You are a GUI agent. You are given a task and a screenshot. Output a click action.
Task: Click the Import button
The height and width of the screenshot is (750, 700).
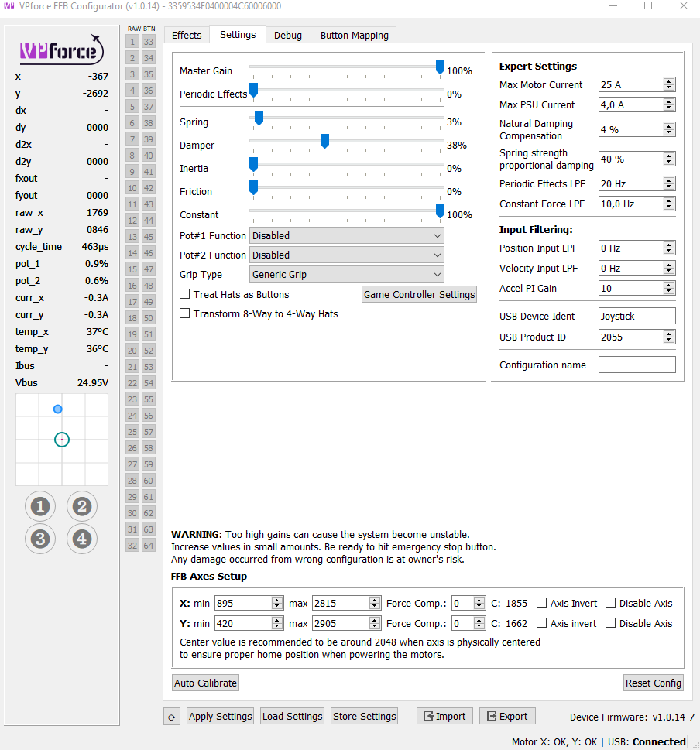[444, 717]
